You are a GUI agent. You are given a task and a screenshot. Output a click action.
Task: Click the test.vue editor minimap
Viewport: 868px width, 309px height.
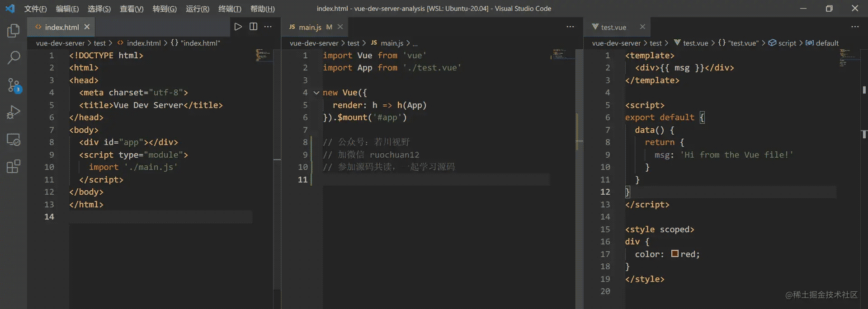tap(849, 57)
